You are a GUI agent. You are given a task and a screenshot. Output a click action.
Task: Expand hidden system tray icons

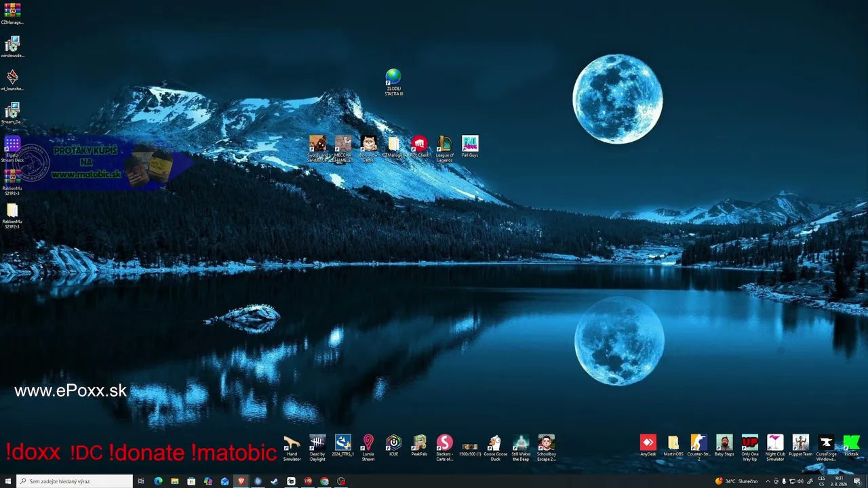click(x=768, y=481)
